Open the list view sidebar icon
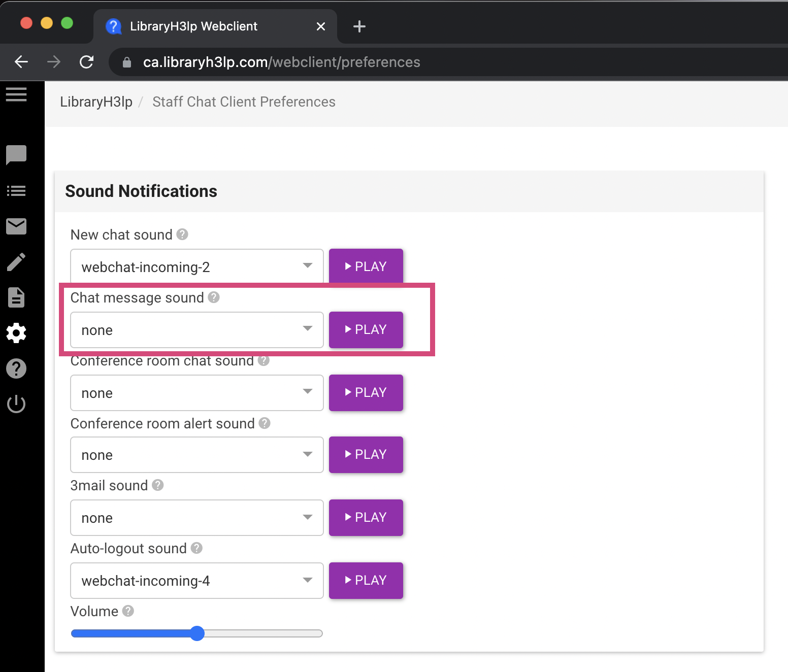The width and height of the screenshot is (788, 672). [x=16, y=191]
